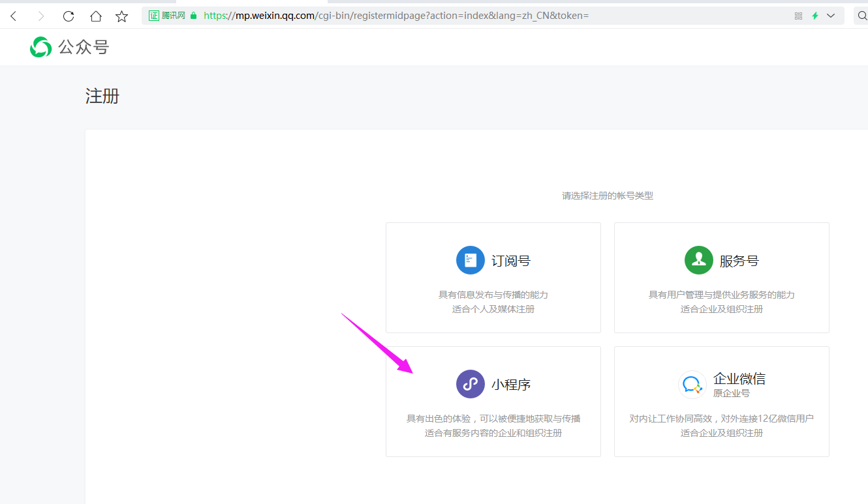Click the 请选择注册的帐号类型 prompt
This screenshot has width=868, height=504.
(608, 196)
